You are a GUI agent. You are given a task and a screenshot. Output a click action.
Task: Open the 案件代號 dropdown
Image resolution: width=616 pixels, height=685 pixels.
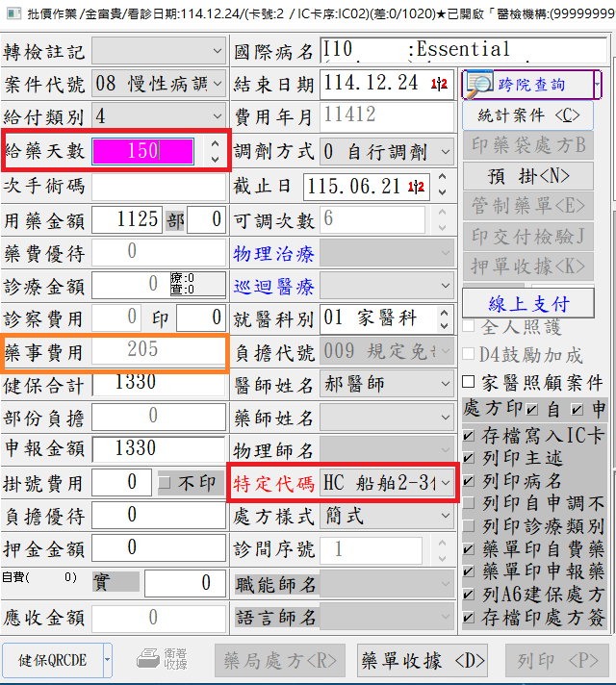click(x=217, y=84)
